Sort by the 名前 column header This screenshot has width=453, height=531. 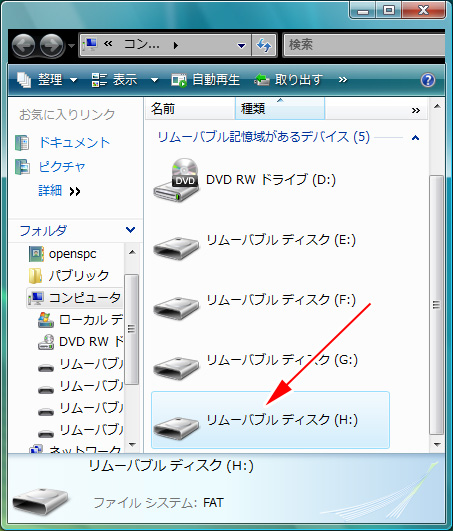point(190,109)
